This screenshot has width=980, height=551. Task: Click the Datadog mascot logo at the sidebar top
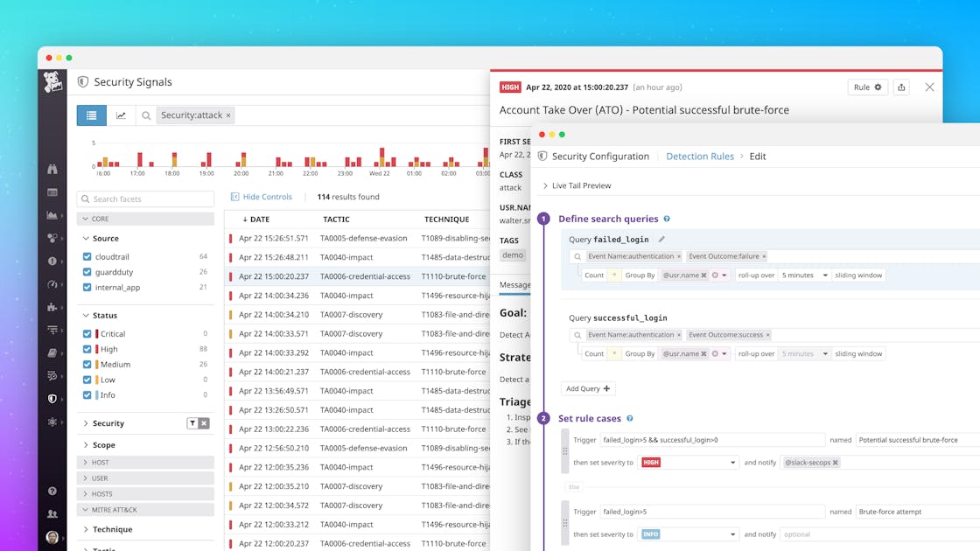[52, 80]
